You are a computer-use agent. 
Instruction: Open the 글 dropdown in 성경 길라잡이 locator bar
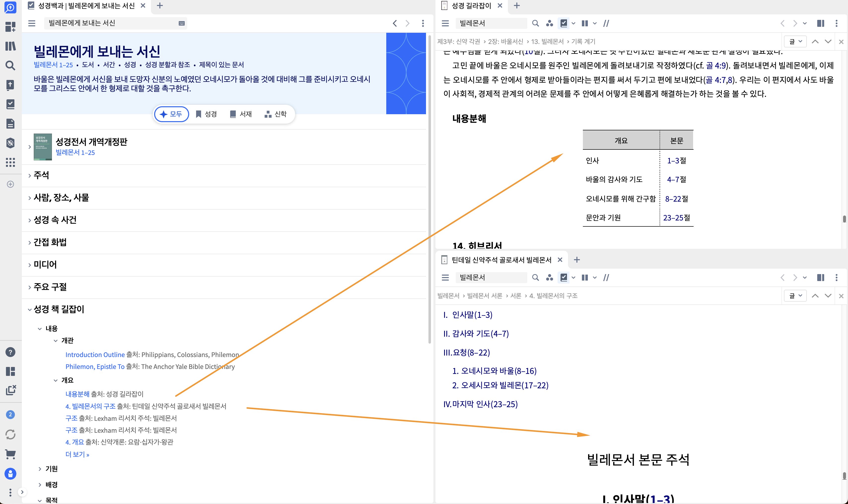click(x=795, y=41)
